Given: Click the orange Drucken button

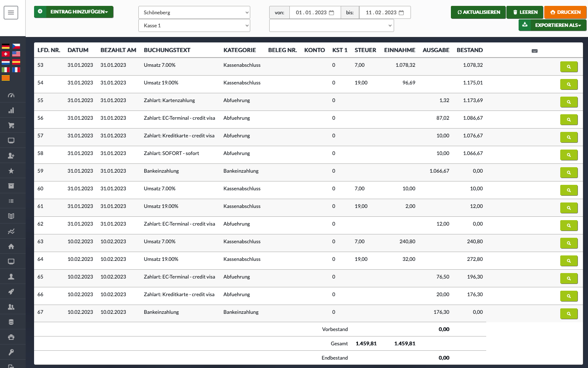Looking at the screenshot, I should click(565, 12).
